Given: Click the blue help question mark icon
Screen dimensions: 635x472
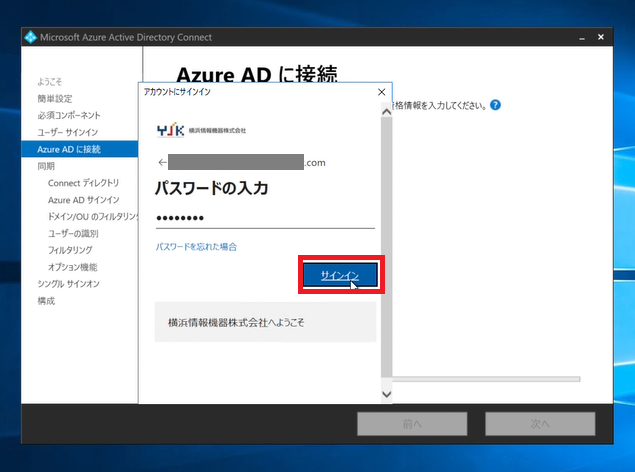Looking at the screenshot, I should tap(495, 105).
